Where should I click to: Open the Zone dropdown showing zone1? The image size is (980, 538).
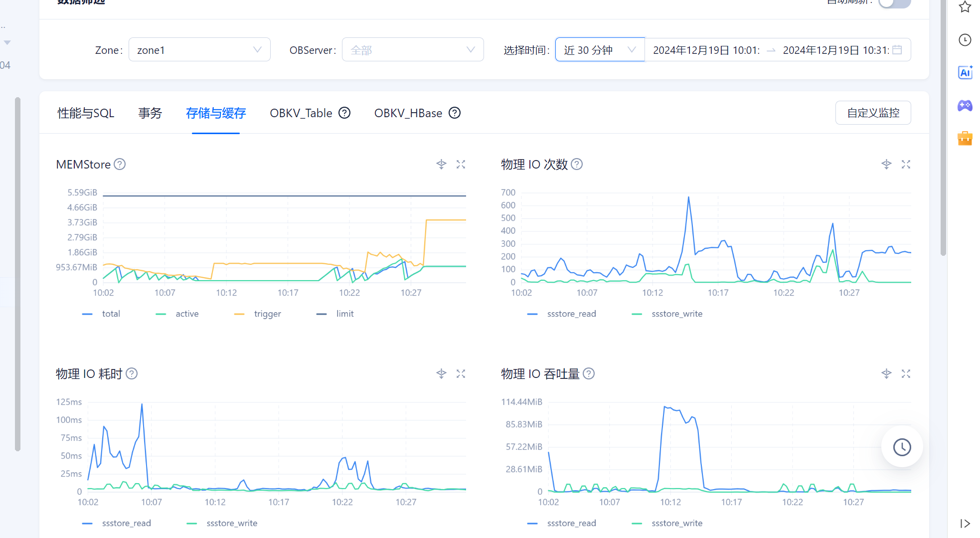tap(199, 50)
